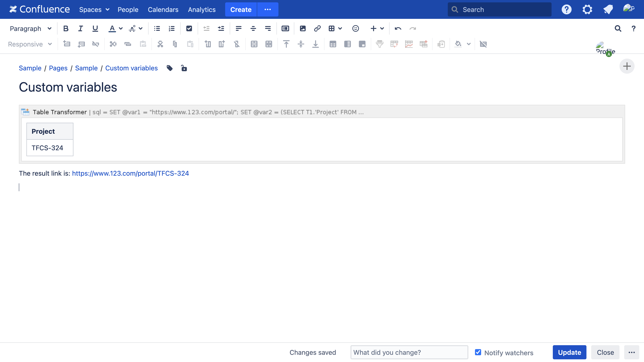This screenshot has width=644, height=362.
Task: Open labels tag icon beside breadcrumb
Action: pos(169,68)
